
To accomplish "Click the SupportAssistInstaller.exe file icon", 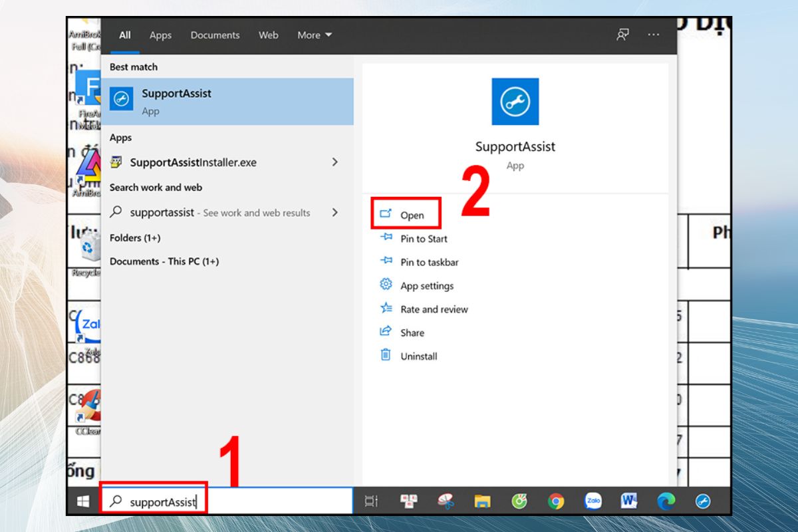I will pos(116,162).
